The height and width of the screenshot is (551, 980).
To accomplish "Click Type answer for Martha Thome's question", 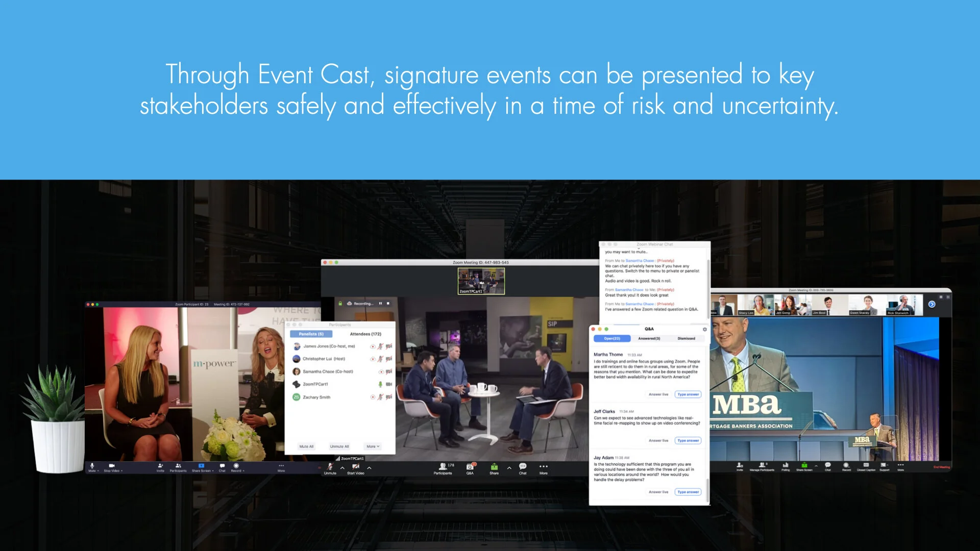I will (688, 394).
